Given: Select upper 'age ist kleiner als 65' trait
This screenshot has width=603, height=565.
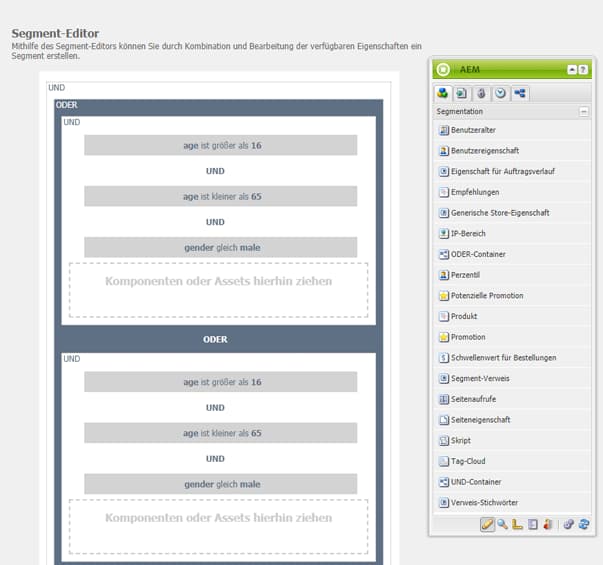Looking at the screenshot, I should tap(220, 197).
